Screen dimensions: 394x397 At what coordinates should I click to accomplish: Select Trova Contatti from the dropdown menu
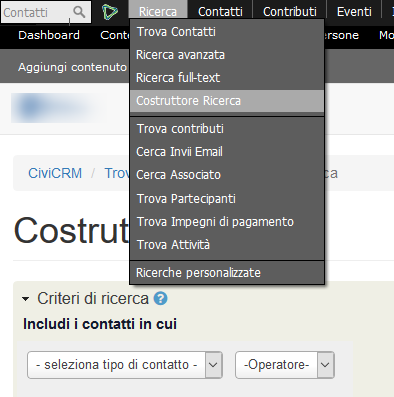227,32
